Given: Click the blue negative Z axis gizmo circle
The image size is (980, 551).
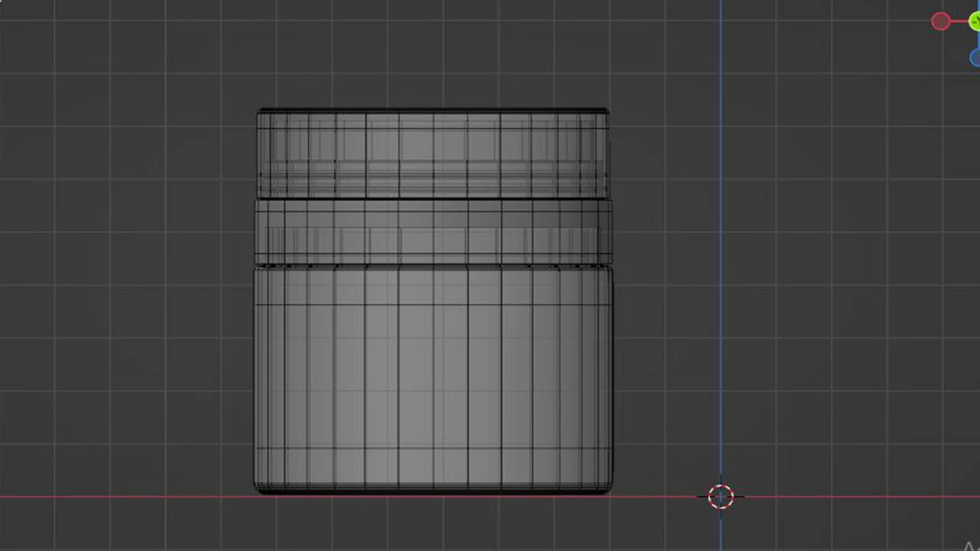Looking at the screenshot, I should (975, 57).
